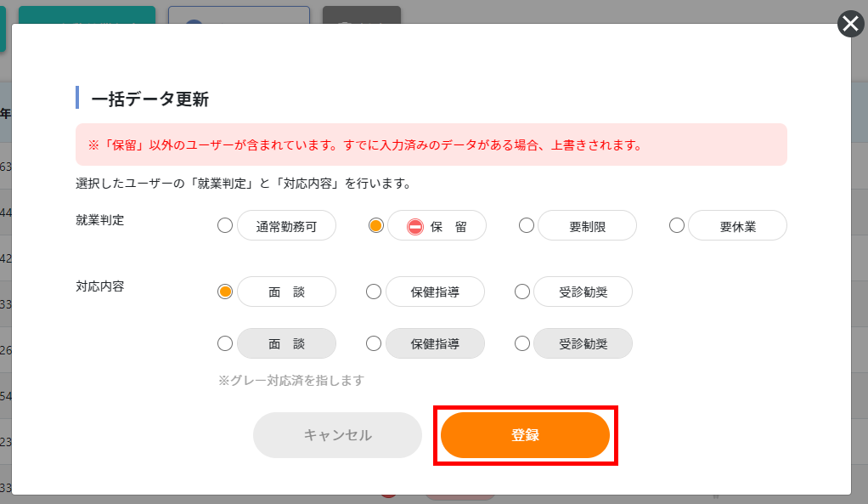Click the キャンセル button
The width and height of the screenshot is (868, 504).
pos(338,435)
